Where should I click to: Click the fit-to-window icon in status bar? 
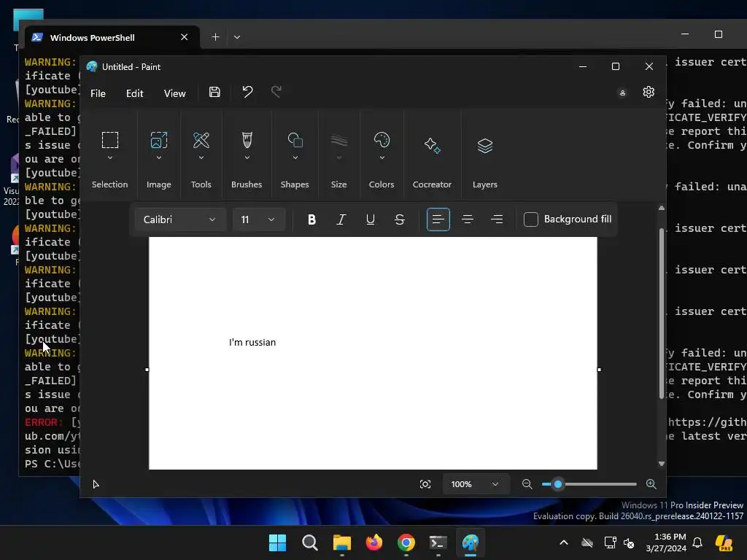coord(425,484)
